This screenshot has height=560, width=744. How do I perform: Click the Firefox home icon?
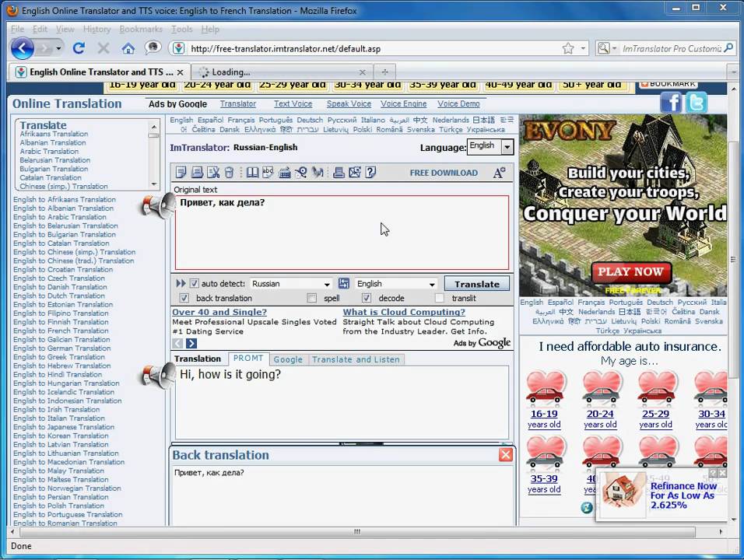(x=128, y=48)
